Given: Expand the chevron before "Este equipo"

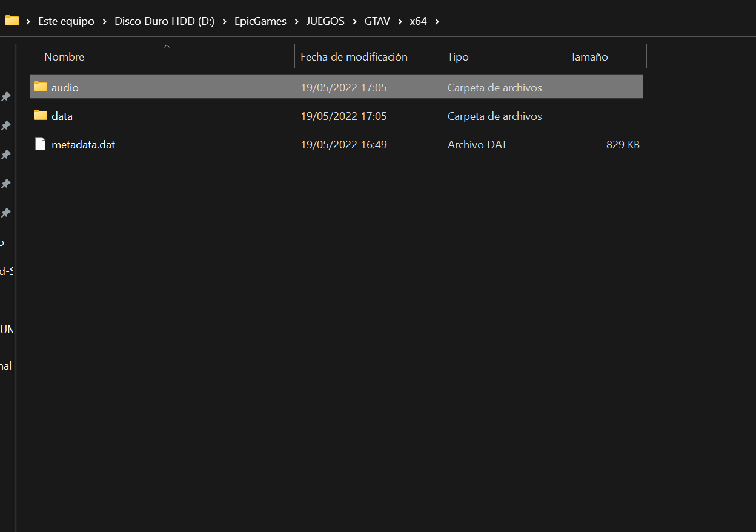Looking at the screenshot, I should pos(28,21).
